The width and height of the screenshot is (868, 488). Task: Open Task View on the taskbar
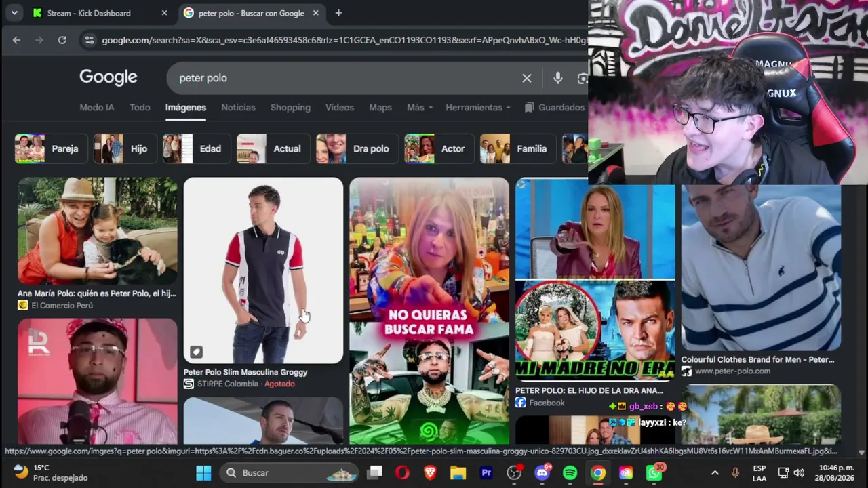375,472
